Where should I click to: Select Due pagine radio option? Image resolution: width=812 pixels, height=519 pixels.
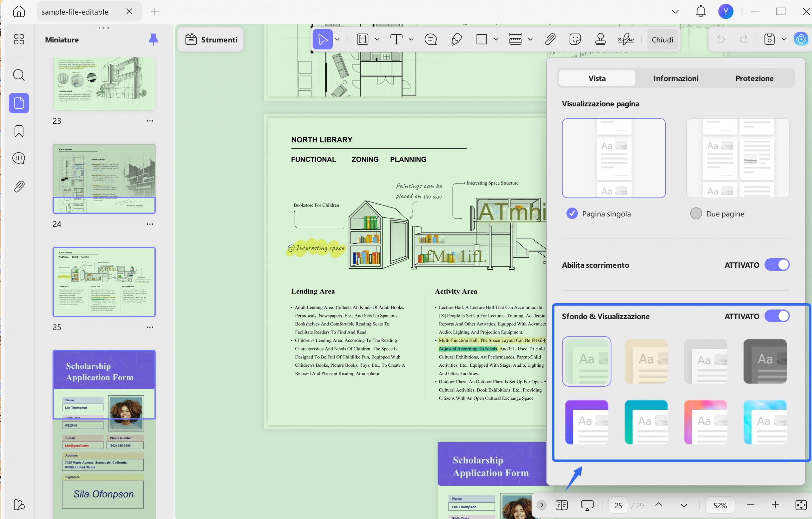coord(696,214)
